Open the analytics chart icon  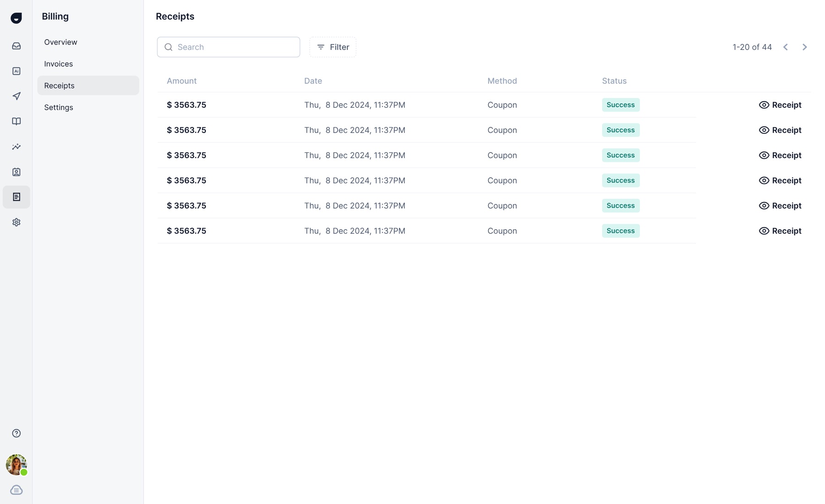[x=16, y=147]
